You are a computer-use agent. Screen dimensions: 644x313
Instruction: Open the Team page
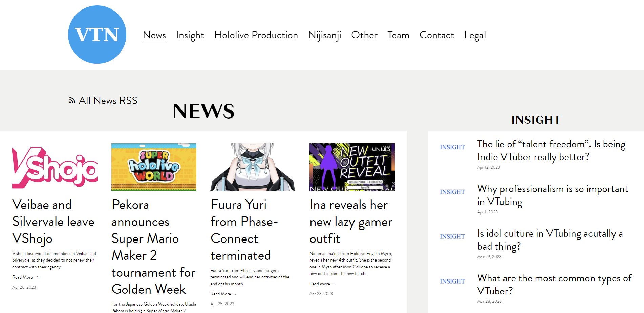(398, 35)
